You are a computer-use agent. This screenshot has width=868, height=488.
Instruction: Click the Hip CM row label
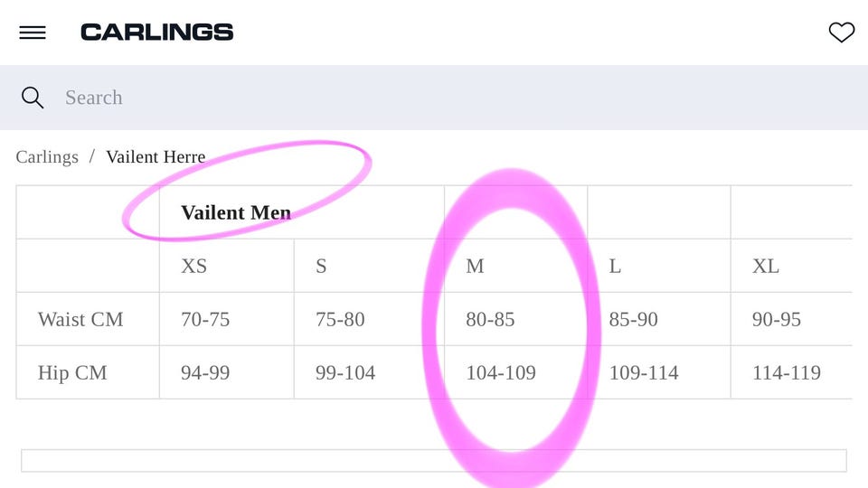72,372
